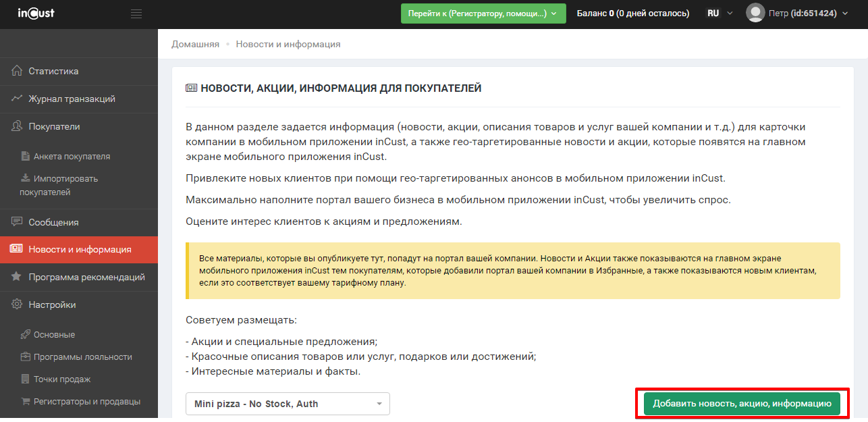Open Анкета покупателя menu item

point(72,156)
